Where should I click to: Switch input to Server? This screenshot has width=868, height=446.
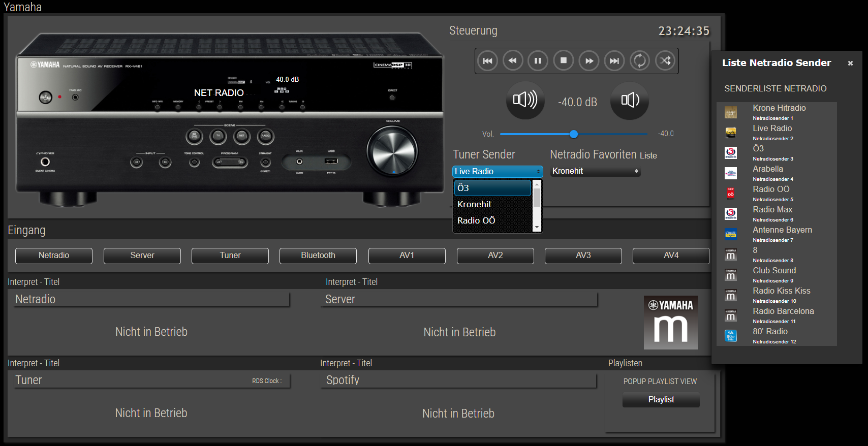pos(142,256)
